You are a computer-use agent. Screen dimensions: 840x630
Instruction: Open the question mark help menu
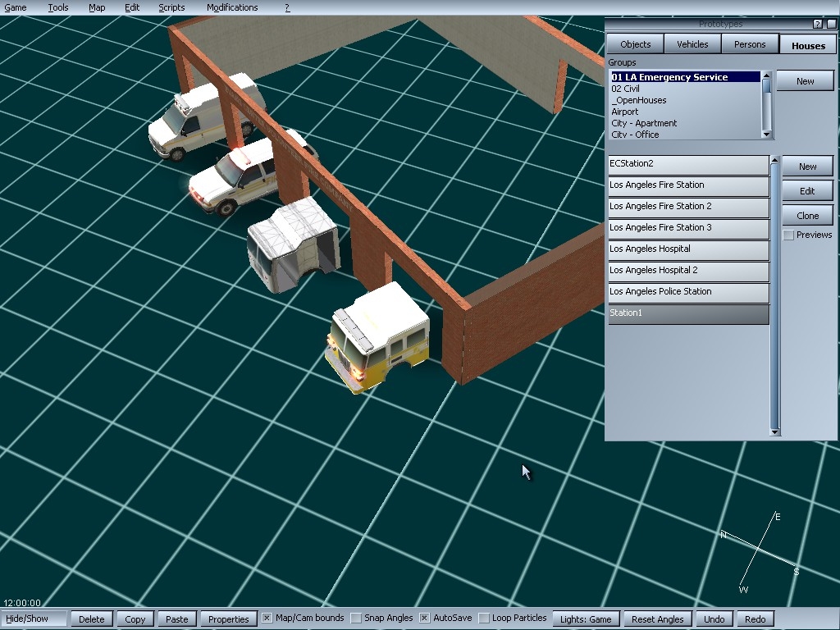coord(287,7)
